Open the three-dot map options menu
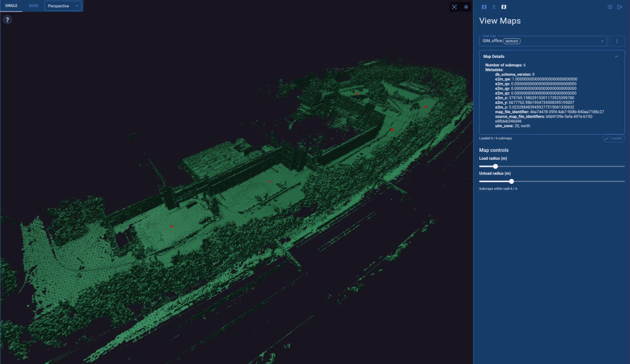The width and height of the screenshot is (630, 364). 616,41
